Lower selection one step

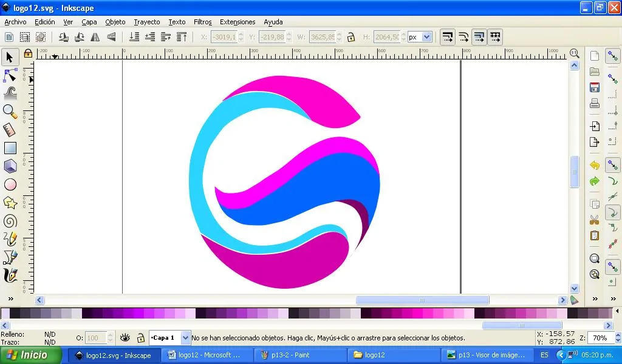(x=150, y=37)
